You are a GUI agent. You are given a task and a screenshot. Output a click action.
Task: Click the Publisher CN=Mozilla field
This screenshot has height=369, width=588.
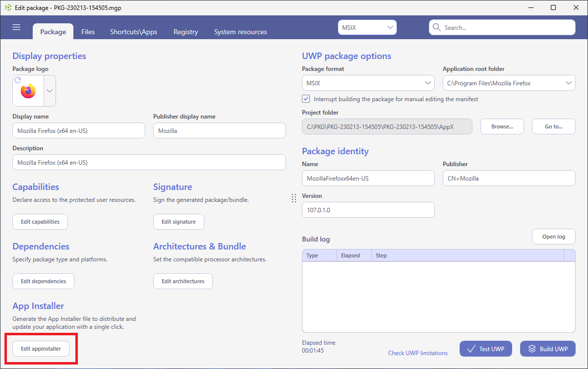509,178
